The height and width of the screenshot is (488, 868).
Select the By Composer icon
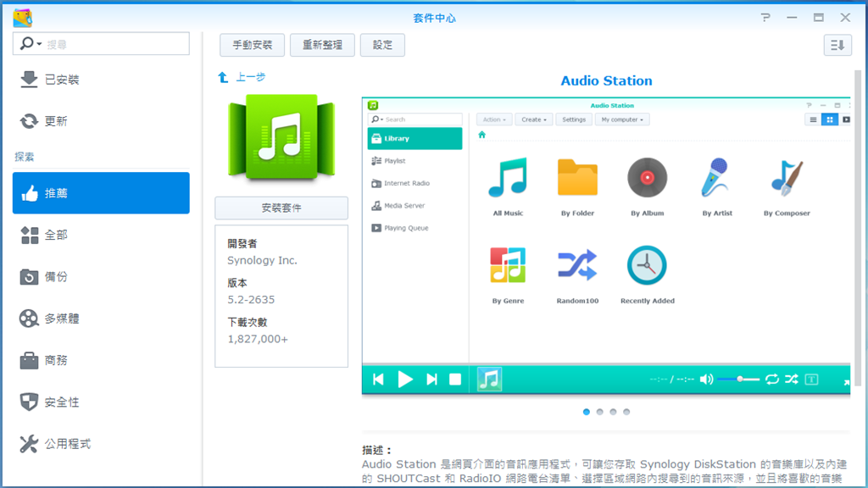coord(787,178)
